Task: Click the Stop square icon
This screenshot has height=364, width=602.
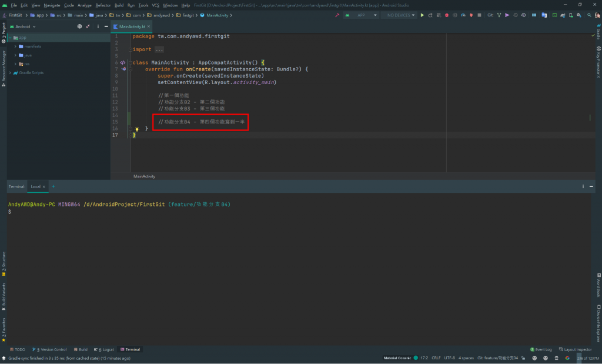Action: tap(479, 15)
